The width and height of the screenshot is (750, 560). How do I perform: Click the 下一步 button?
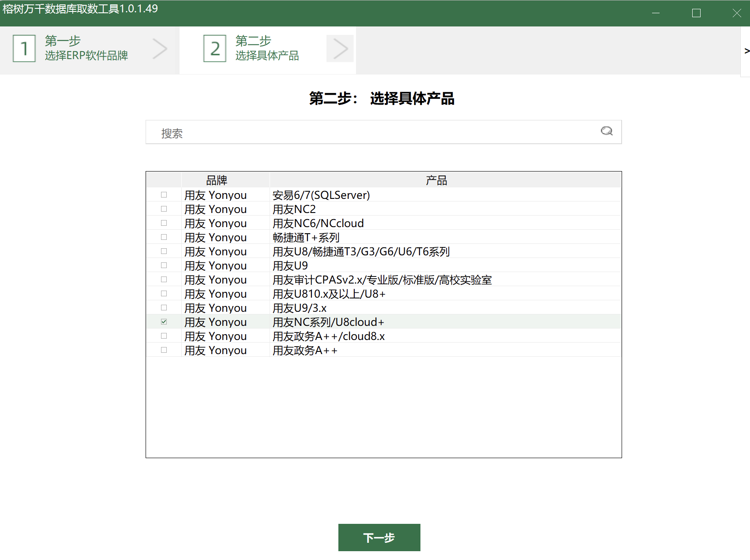click(x=379, y=538)
